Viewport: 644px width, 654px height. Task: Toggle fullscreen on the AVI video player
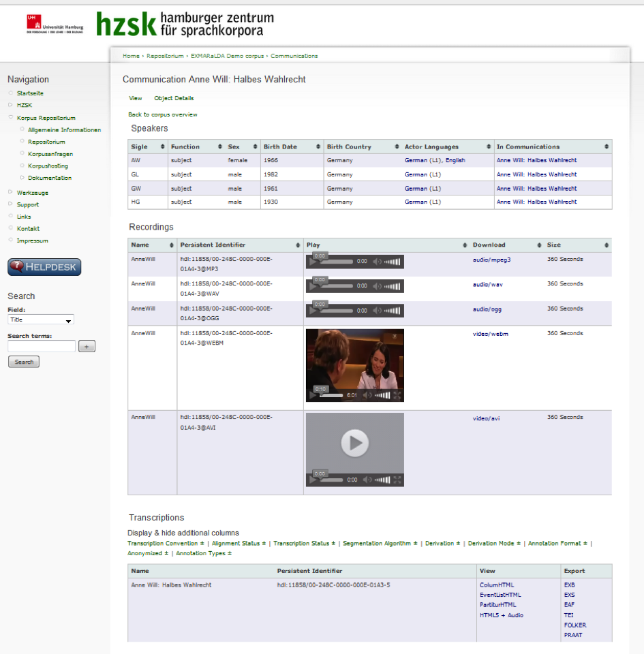click(x=397, y=480)
